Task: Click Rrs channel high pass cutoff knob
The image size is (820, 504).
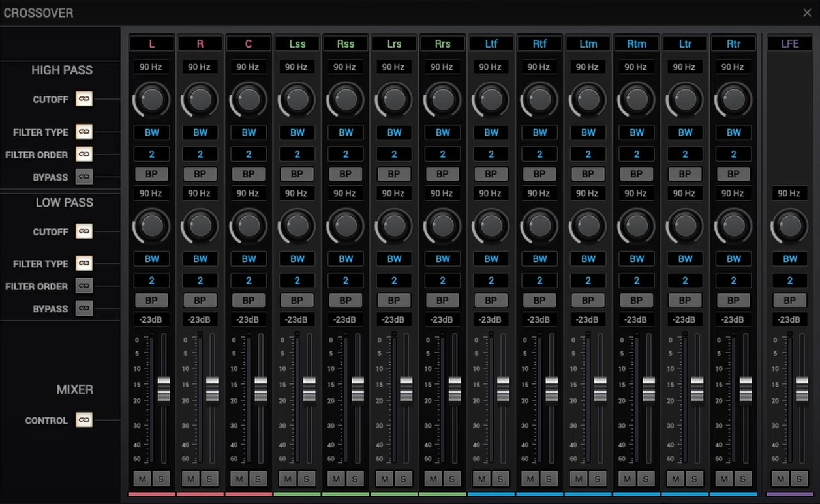Action: (443, 99)
